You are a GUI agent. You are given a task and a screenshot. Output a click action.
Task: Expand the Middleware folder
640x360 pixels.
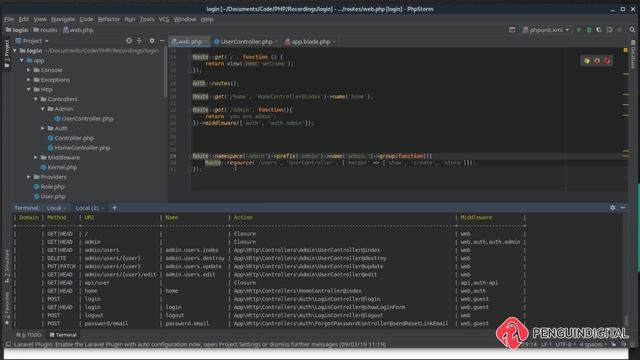click(36, 158)
